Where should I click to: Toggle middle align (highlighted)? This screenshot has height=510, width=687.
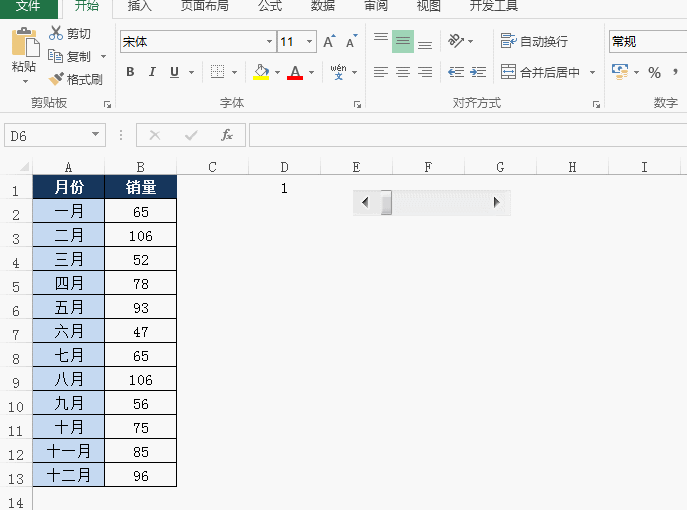tap(403, 42)
